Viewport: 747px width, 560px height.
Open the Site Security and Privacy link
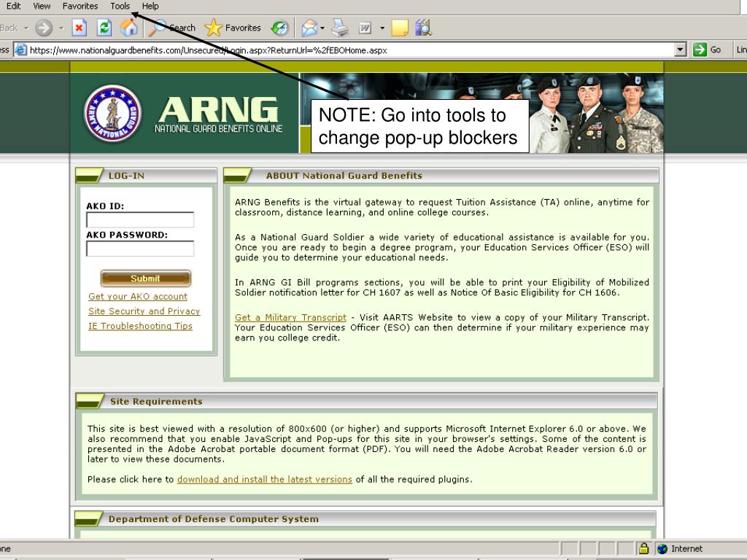click(144, 311)
